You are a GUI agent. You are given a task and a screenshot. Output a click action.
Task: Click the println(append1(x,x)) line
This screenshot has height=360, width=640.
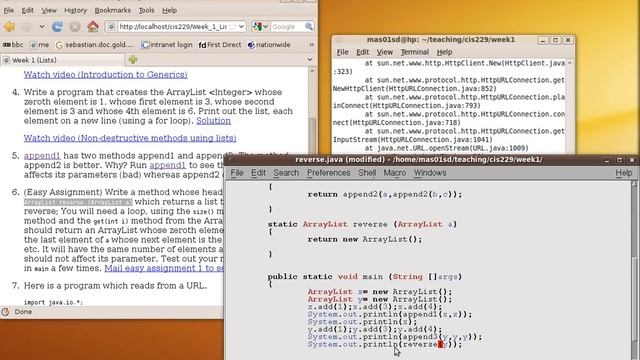coord(390,315)
